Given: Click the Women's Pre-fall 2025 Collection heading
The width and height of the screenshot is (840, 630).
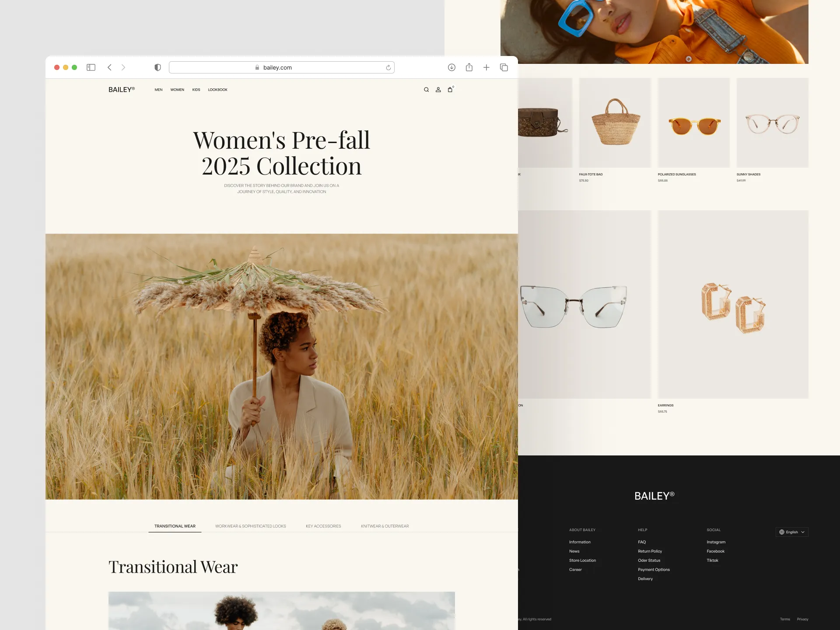Looking at the screenshot, I should (282, 153).
